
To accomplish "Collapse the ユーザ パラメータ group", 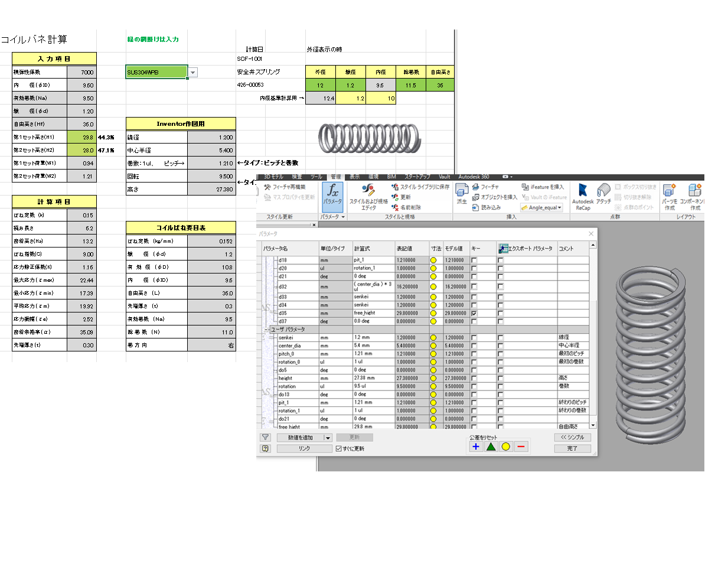I will point(266,329).
